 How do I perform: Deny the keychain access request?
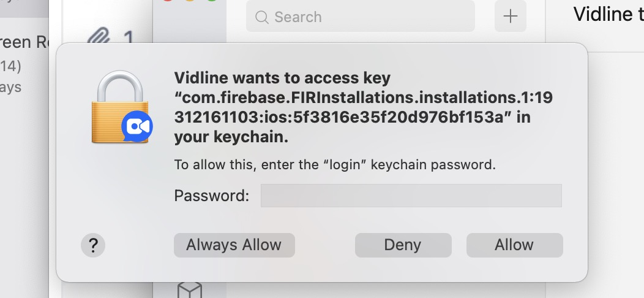coord(403,245)
